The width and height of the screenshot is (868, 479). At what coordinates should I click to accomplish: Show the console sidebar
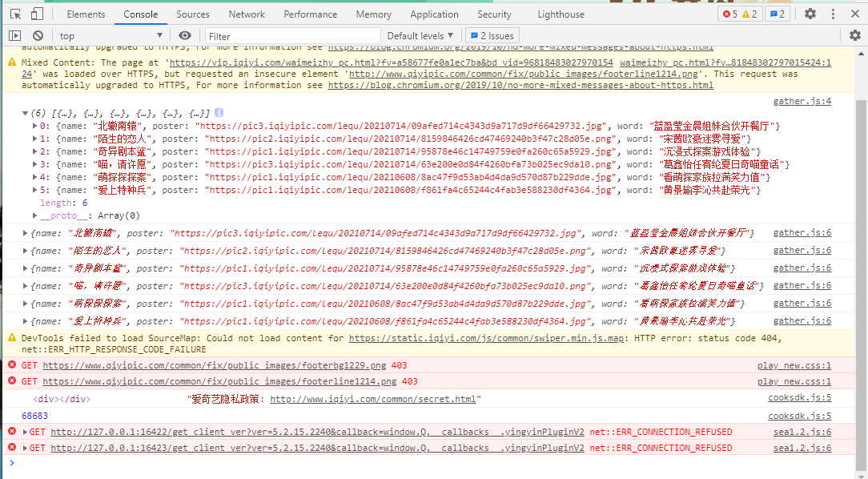15,35
